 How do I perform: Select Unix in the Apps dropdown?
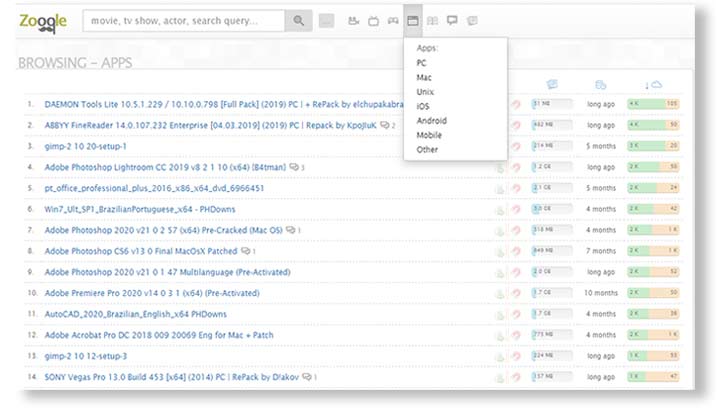pyautogui.click(x=425, y=92)
